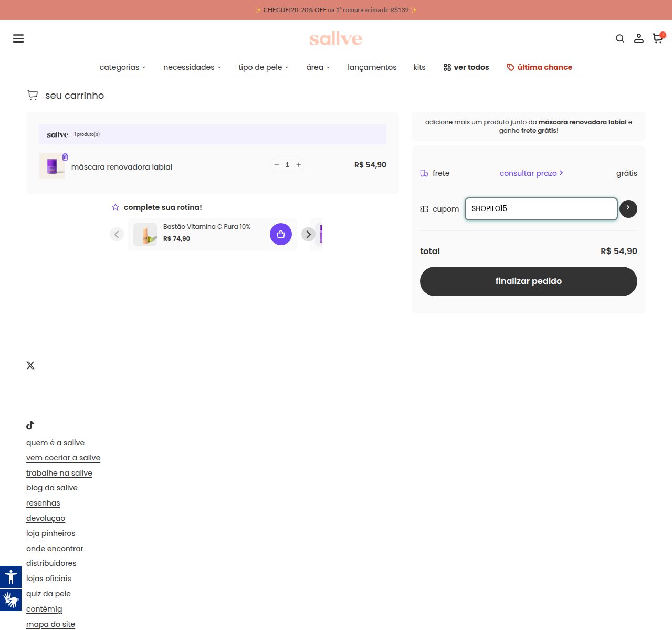Go to next routine product
Image resolution: width=672 pixels, height=630 pixels.
(x=308, y=234)
